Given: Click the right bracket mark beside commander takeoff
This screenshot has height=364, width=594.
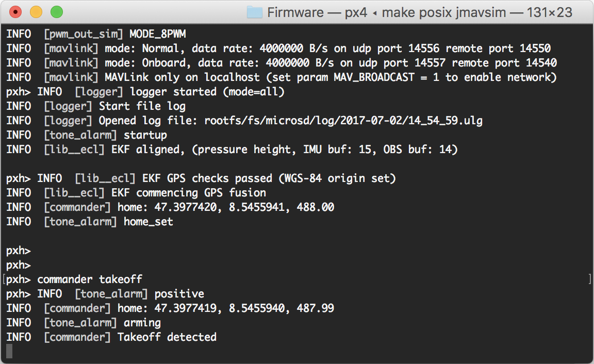Looking at the screenshot, I should pyautogui.click(x=589, y=279).
